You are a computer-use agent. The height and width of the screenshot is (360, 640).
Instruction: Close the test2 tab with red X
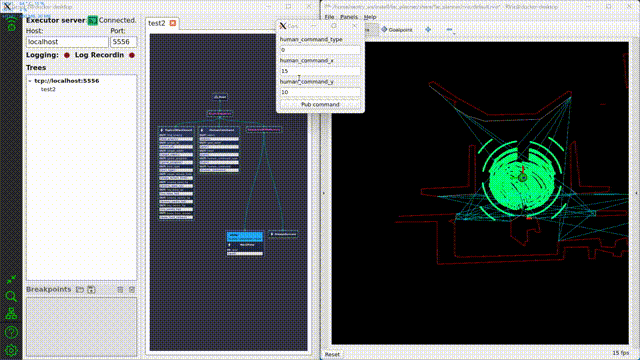[173, 23]
